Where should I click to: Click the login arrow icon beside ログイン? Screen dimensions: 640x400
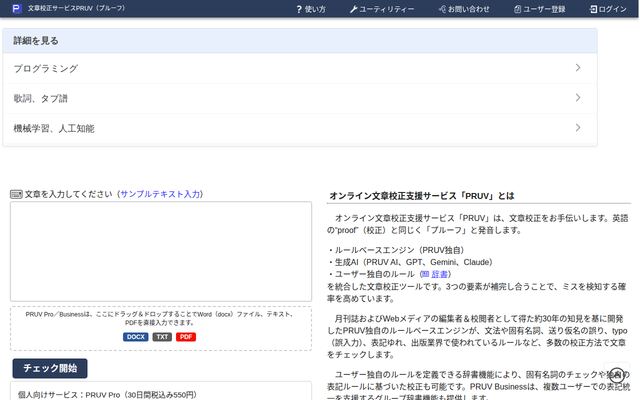[593, 9]
